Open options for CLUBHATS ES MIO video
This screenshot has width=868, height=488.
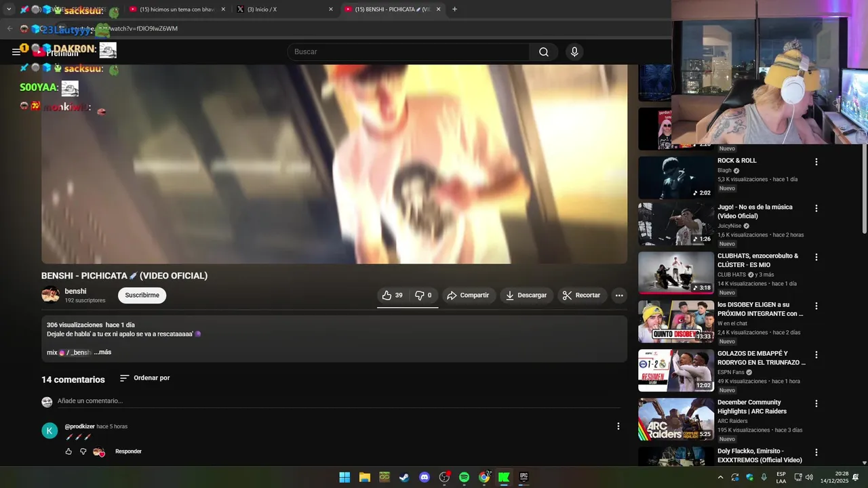click(x=816, y=257)
